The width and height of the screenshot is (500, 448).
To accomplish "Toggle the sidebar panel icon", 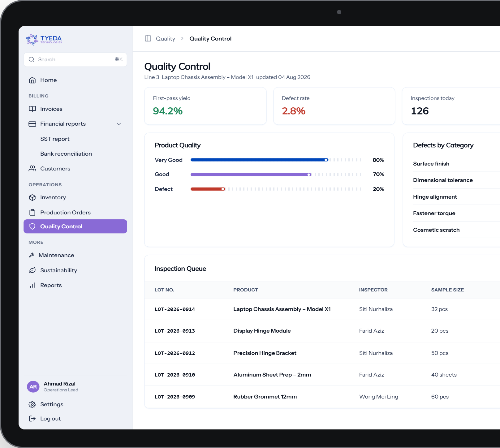I will [148, 38].
